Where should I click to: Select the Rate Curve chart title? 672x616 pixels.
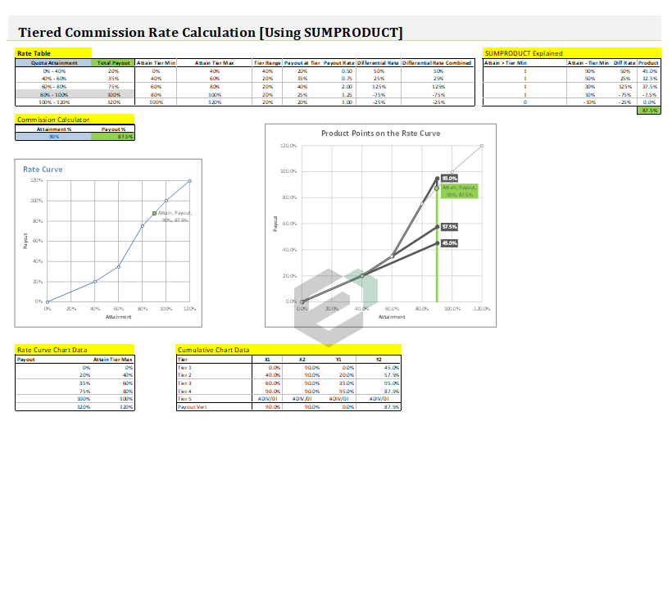click(x=43, y=170)
